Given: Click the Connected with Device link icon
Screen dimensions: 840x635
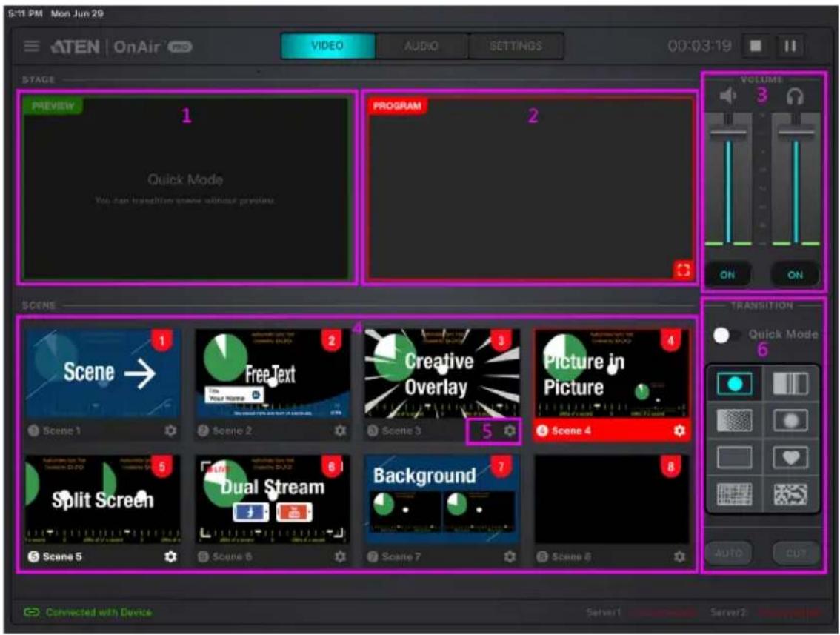Looking at the screenshot, I should pos(32,612).
